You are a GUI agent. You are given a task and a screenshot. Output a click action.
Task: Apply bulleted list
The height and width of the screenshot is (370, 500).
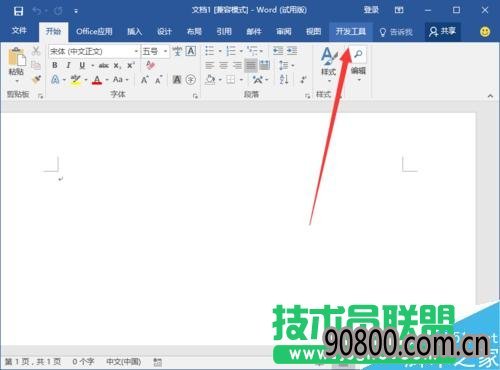click(x=210, y=51)
